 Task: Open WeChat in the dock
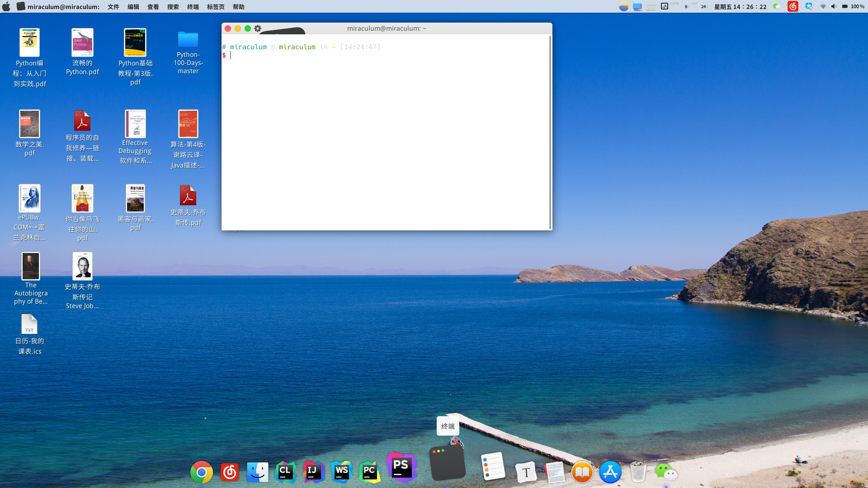[x=665, y=472]
